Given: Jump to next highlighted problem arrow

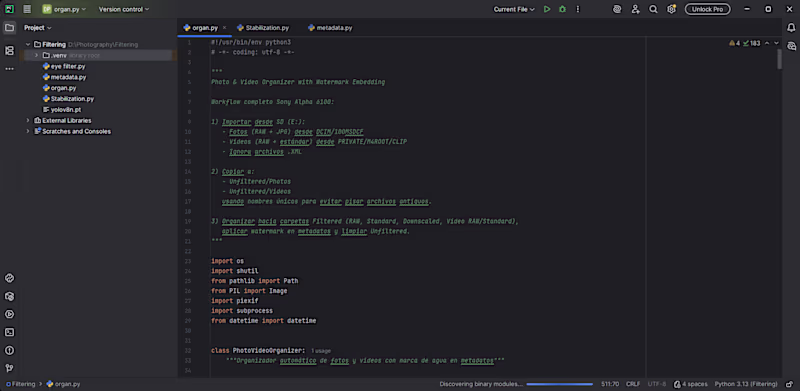Looking at the screenshot, I should 777,43.
